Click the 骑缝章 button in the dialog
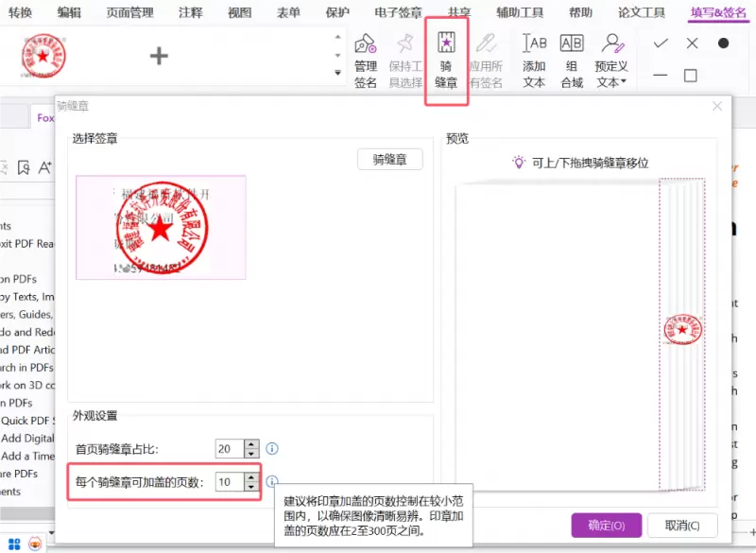756x553 pixels. [x=389, y=160]
